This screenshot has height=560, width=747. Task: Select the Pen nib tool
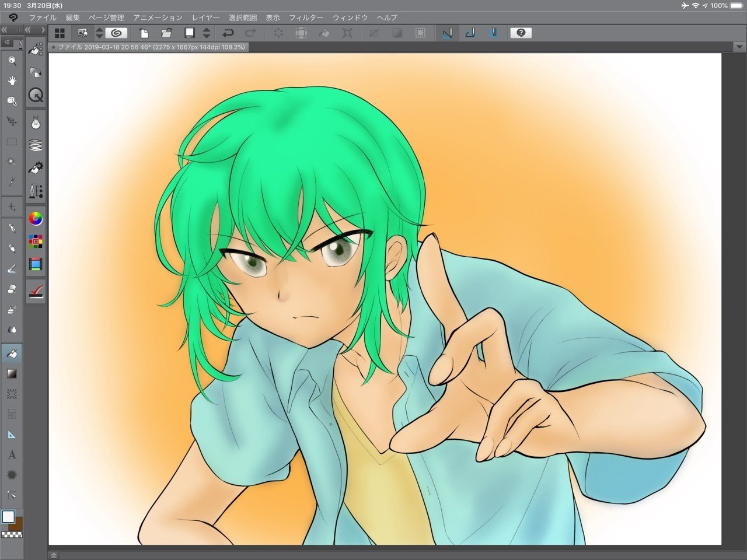11,228
